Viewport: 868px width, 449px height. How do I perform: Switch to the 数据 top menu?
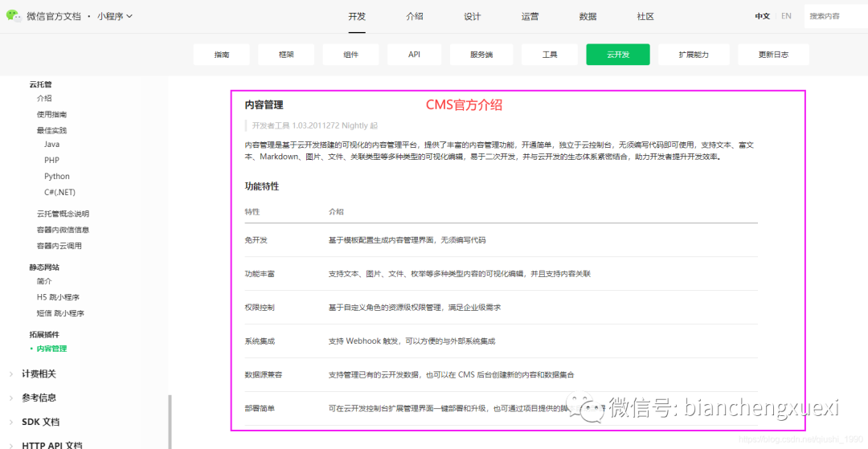588,16
